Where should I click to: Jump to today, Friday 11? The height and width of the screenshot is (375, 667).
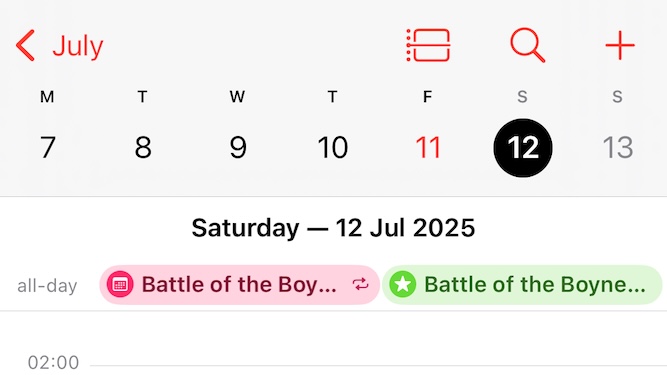pos(428,147)
